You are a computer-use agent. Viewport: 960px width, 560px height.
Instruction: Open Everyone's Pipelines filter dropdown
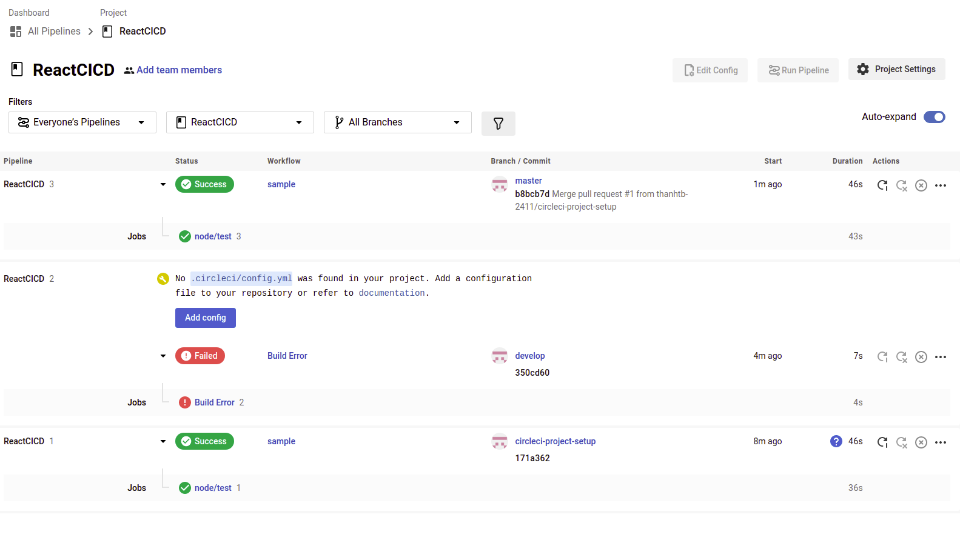point(82,122)
